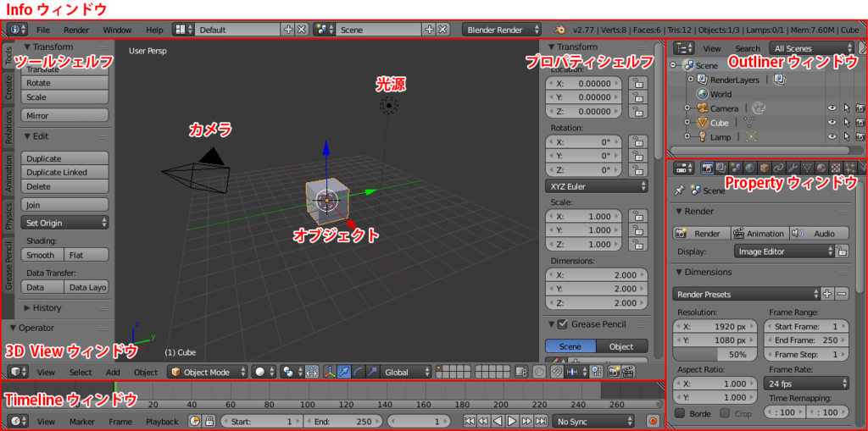Screen dimensions: 868x431
Task: Open the viewport shading sphere selector
Action: pos(262,372)
